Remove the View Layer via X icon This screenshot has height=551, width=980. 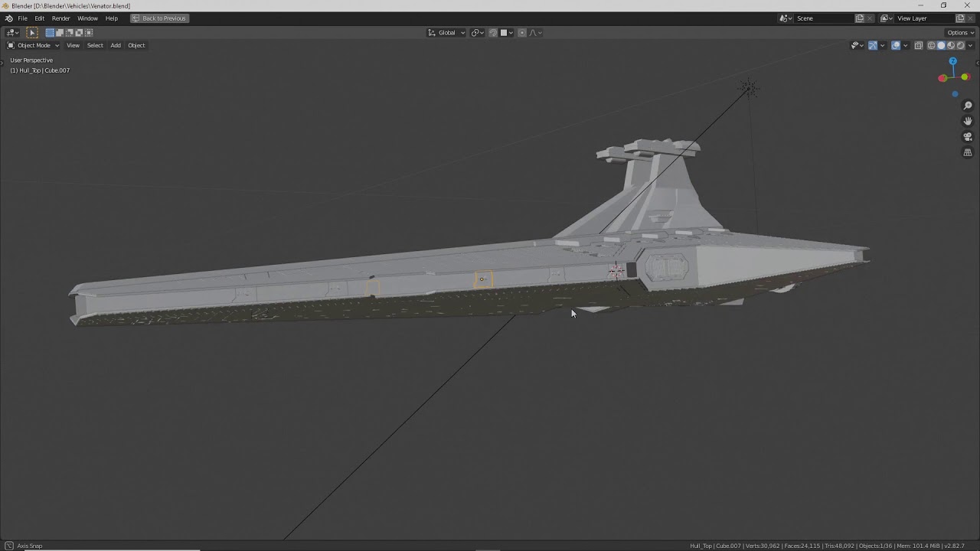coord(971,18)
